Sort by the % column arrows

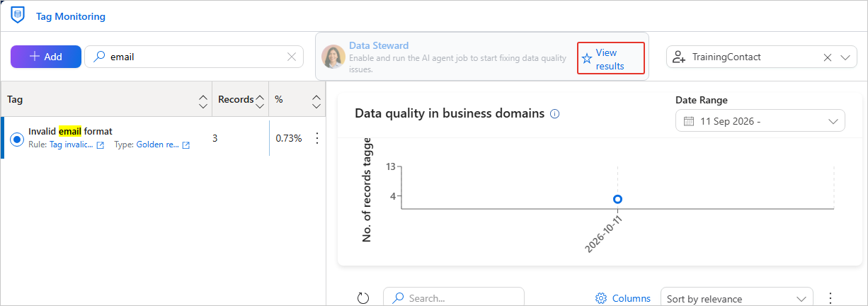(x=316, y=101)
